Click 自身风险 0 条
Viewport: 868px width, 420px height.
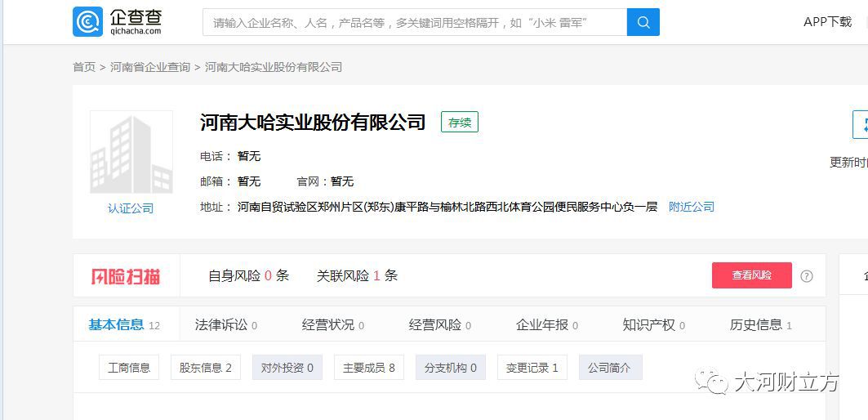pos(248,275)
